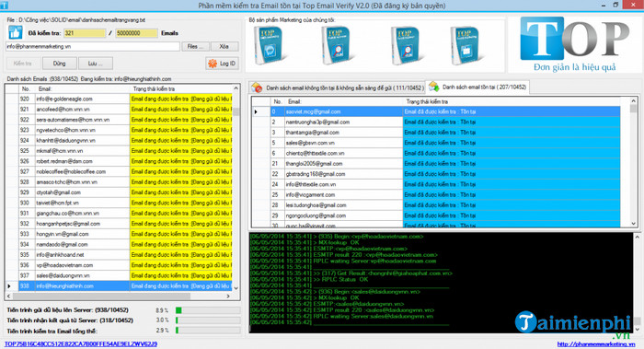
Task: Click the Lưu button
Action: coord(95,64)
